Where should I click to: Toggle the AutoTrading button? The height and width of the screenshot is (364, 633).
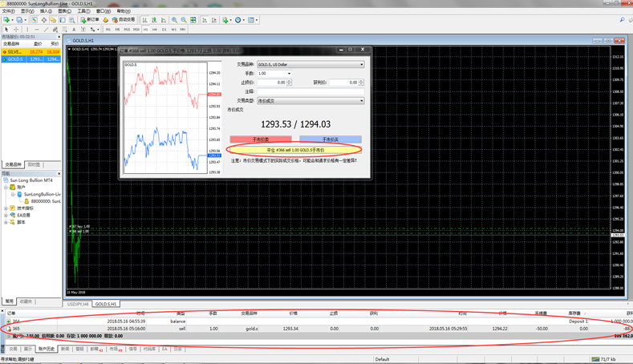coord(124,20)
